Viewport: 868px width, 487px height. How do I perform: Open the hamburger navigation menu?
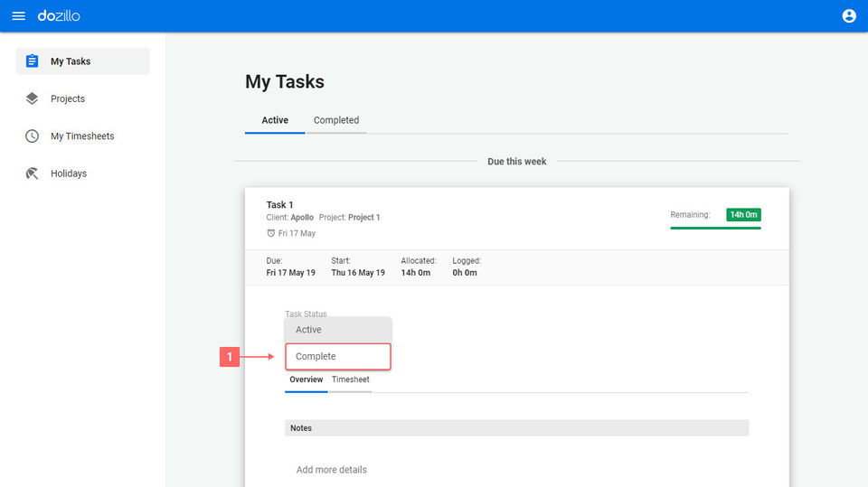(18, 16)
